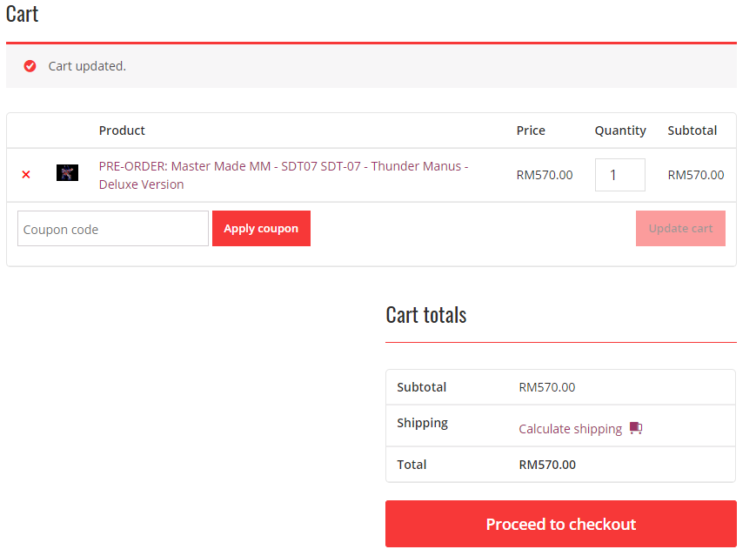Viewport: 756px width, 556px height.
Task: Click the green-check success icon beside Cart updated
Action: pos(30,66)
